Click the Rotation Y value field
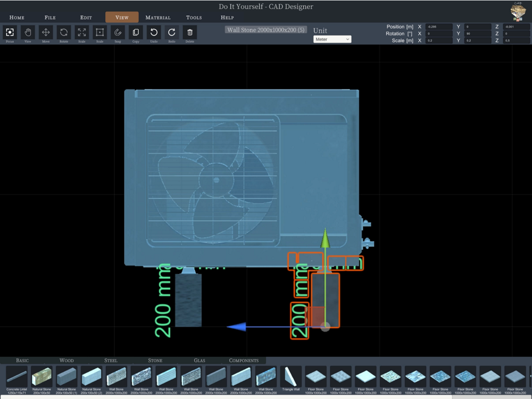This screenshot has width=532, height=399. pyautogui.click(x=477, y=34)
